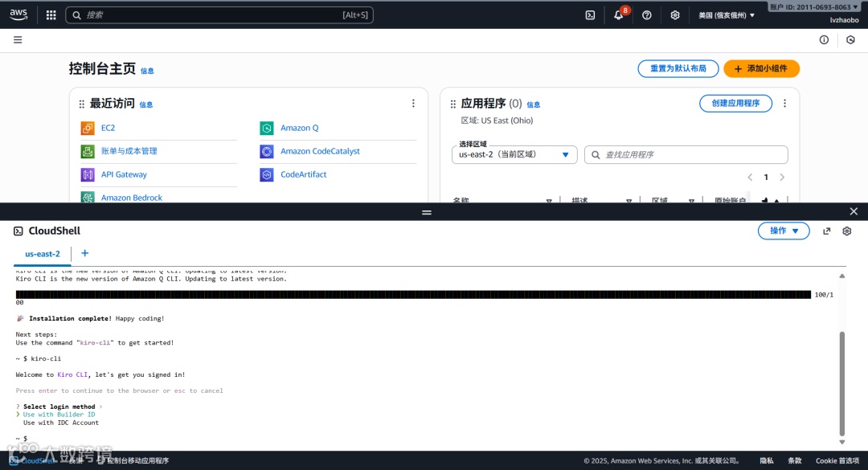Screen dimensions: 868x470
Task: Click the CodeArtifact service icon
Action: coord(267,174)
